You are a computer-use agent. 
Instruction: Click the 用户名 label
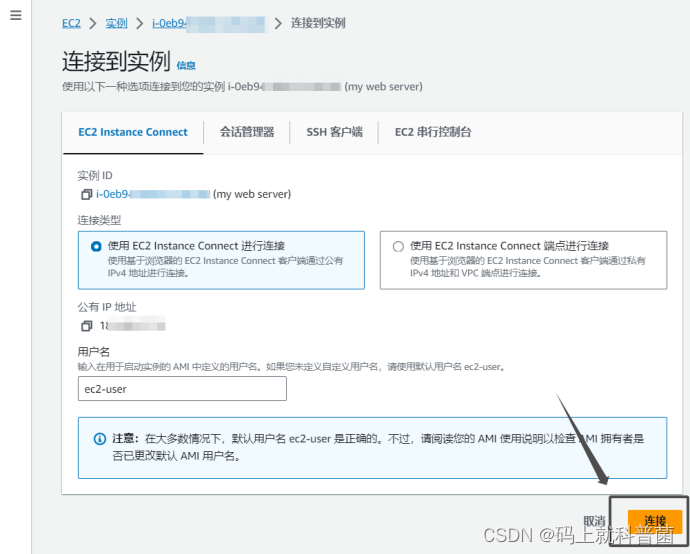click(94, 352)
